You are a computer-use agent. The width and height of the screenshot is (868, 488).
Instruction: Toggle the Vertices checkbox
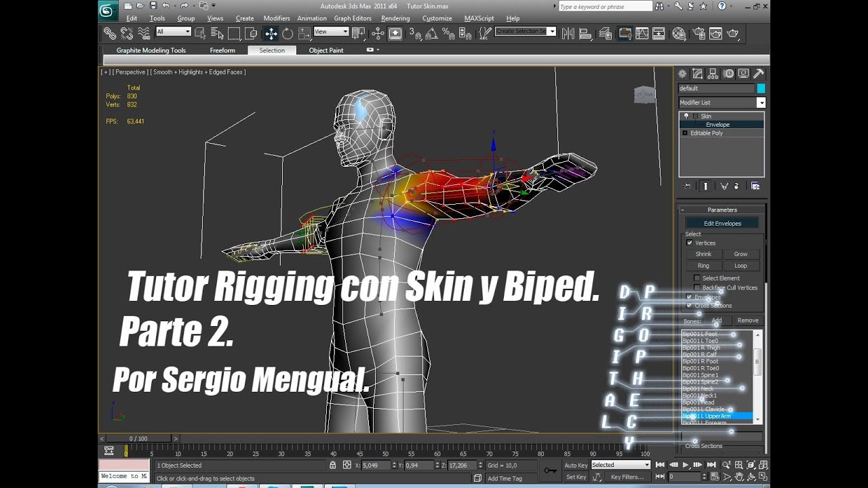[690, 243]
